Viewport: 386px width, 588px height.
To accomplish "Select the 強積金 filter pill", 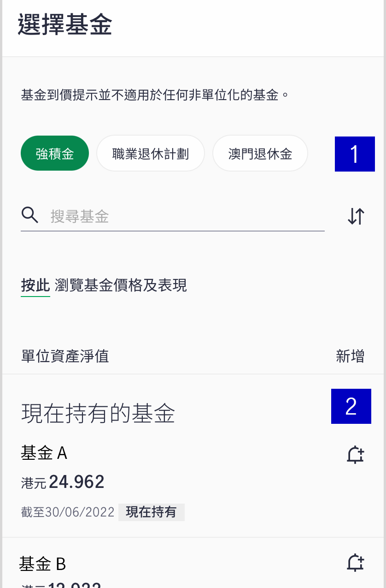I will (x=55, y=154).
